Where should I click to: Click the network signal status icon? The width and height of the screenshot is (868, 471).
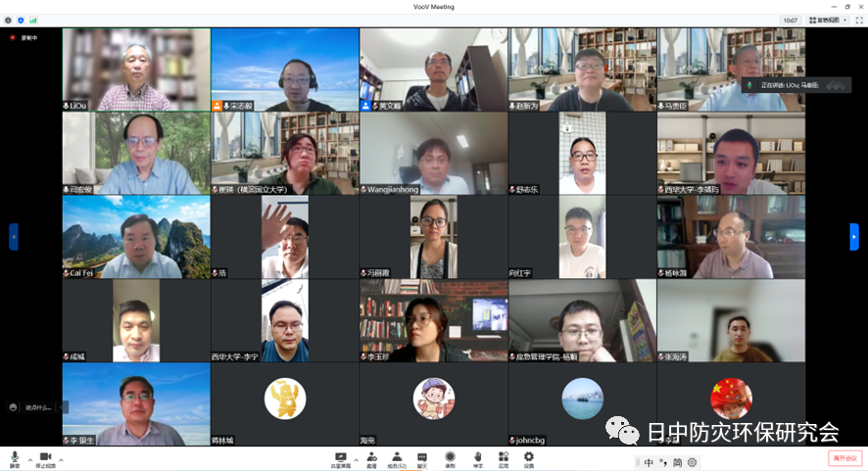[33, 20]
